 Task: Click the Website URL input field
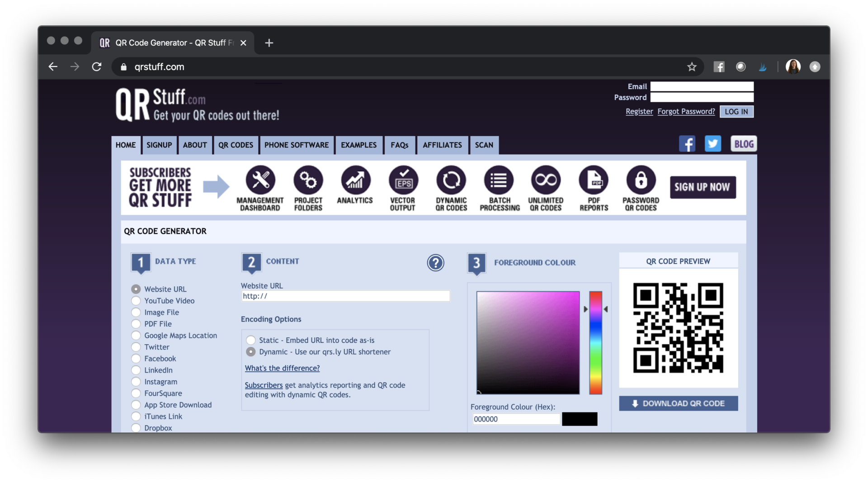click(345, 296)
